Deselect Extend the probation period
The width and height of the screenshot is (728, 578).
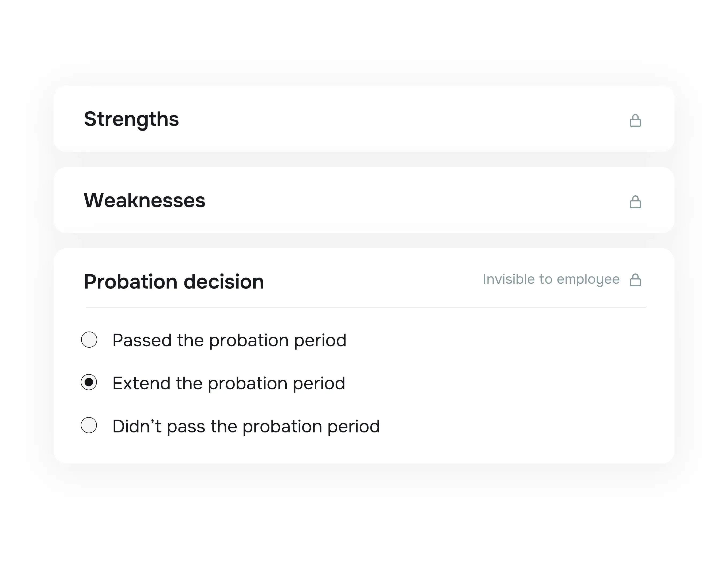pos(89,382)
